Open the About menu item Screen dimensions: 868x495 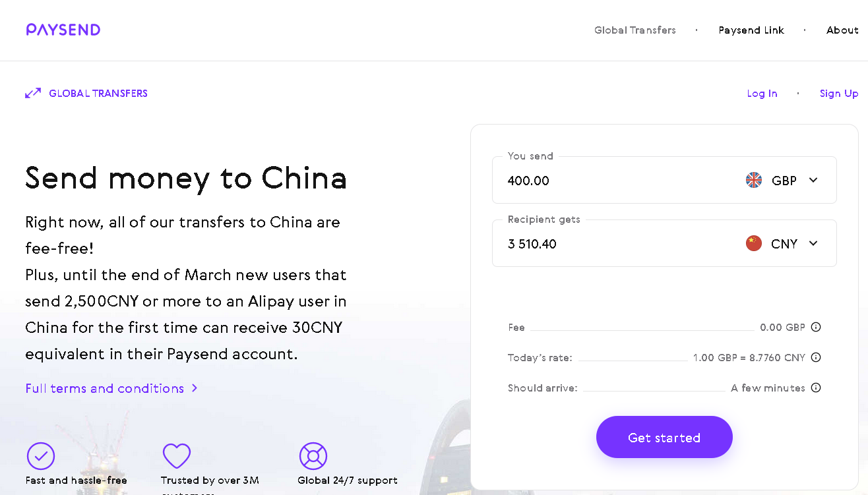(x=842, y=30)
